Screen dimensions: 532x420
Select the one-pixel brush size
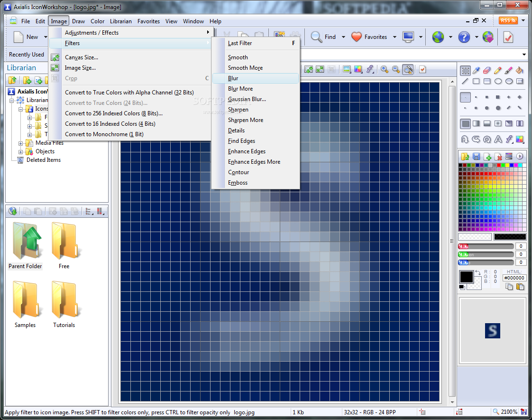tap(465, 97)
